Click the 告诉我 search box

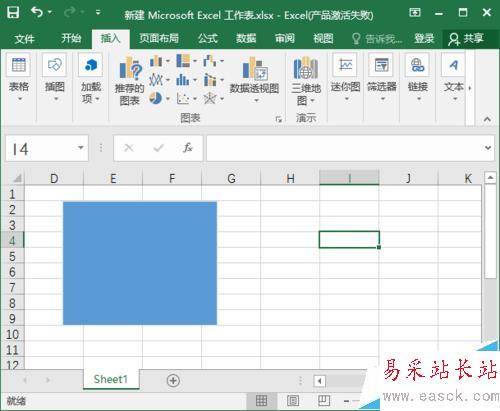click(377, 39)
